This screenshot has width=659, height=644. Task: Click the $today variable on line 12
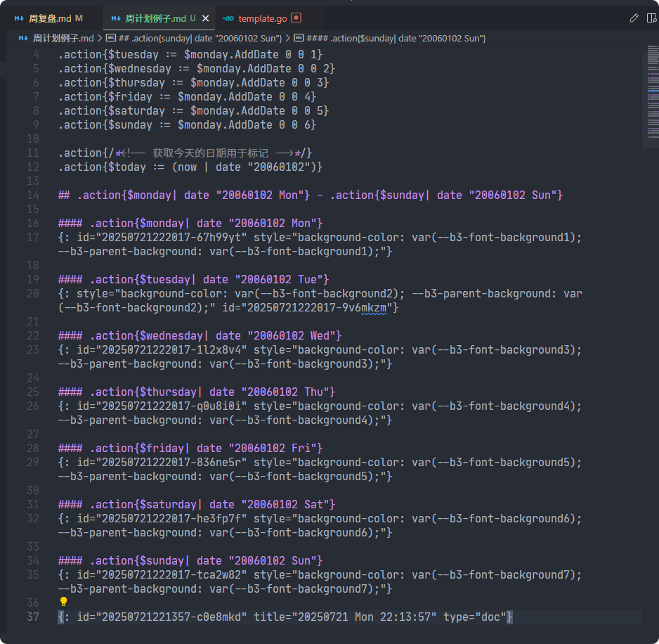126,167
